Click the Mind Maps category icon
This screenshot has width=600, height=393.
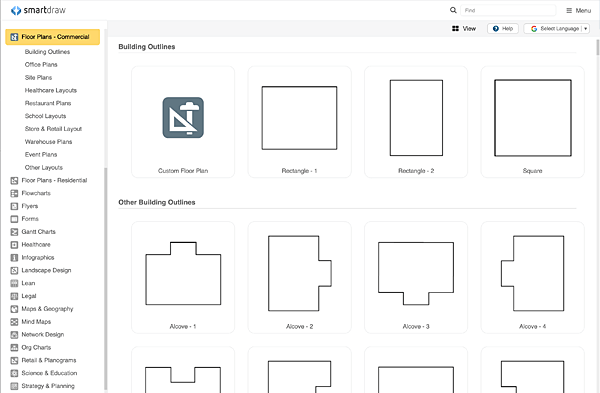click(14, 322)
